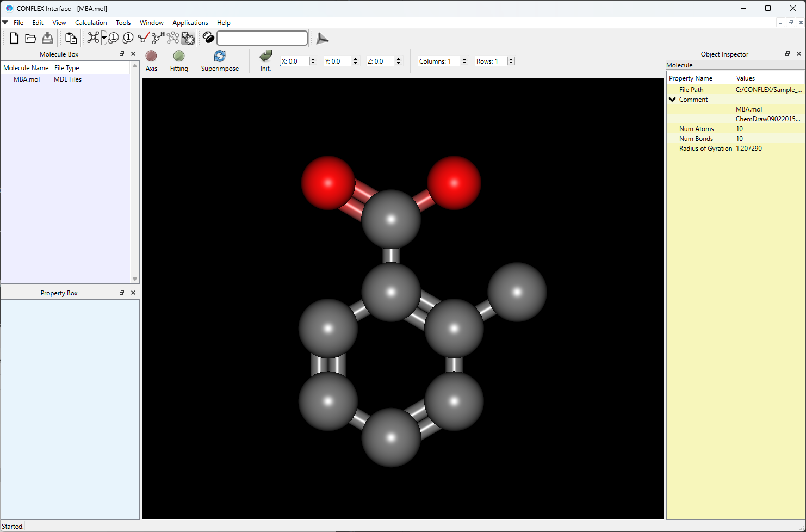Open the Calculation menu
This screenshot has width=806, height=532.
(x=91, y=23)
